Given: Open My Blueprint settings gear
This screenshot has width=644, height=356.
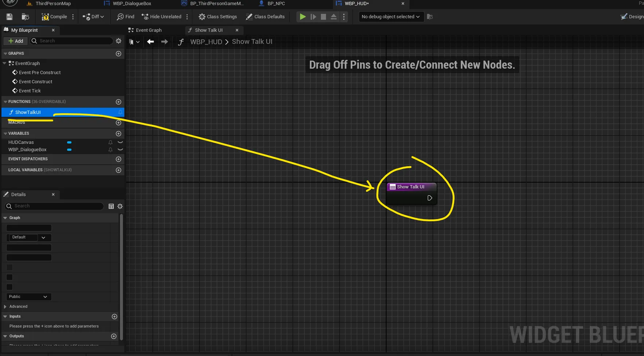Looking at the screenshot, I should pyautogui.click(x=119, y=41).
